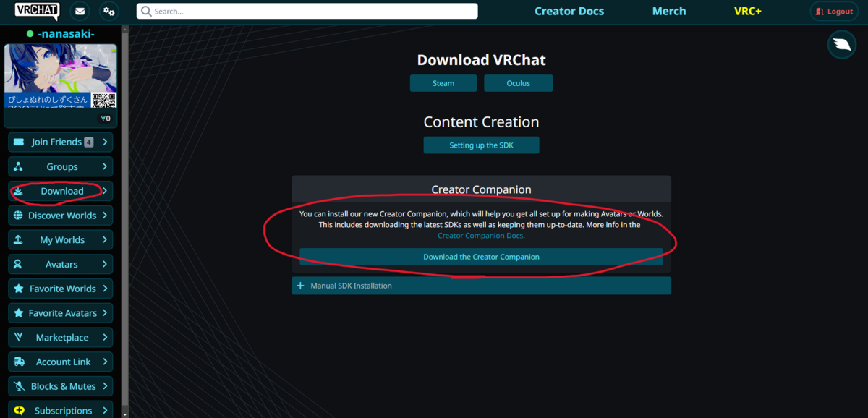
Task: Click Setting up the SDK button
Action: tap(481, 145)
